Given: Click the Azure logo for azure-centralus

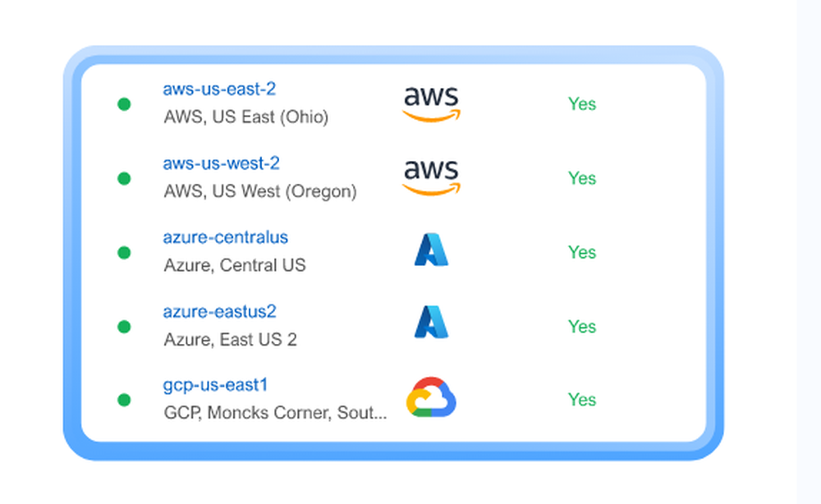Looking at the screenshot, I should click(x=432, y=250).
